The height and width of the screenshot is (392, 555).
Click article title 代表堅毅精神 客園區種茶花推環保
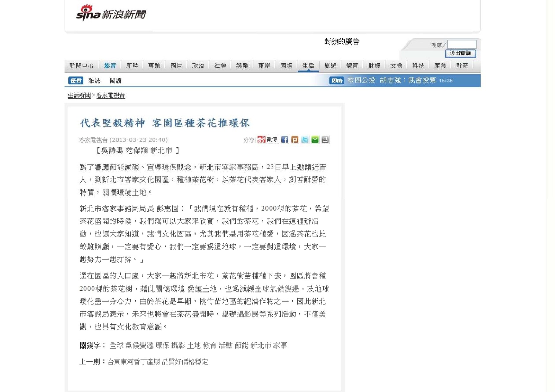[165, 123]
